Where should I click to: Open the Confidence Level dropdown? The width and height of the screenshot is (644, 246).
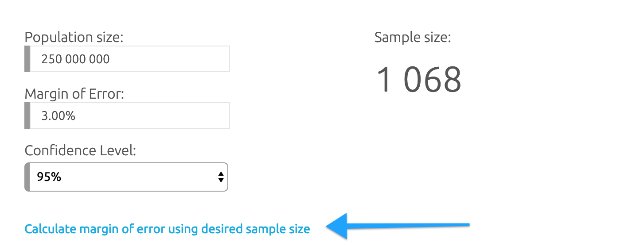126,177
